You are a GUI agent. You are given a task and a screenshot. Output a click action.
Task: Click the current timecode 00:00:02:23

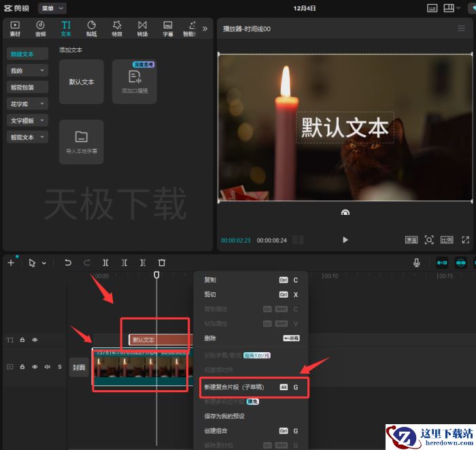[x=235, y=241]
